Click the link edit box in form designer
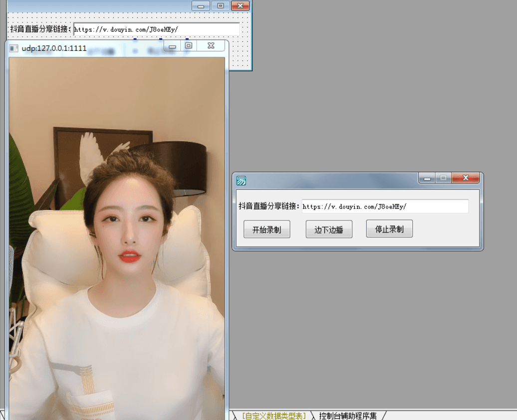Screen dimensions: 517x420 tap(155, 29)
